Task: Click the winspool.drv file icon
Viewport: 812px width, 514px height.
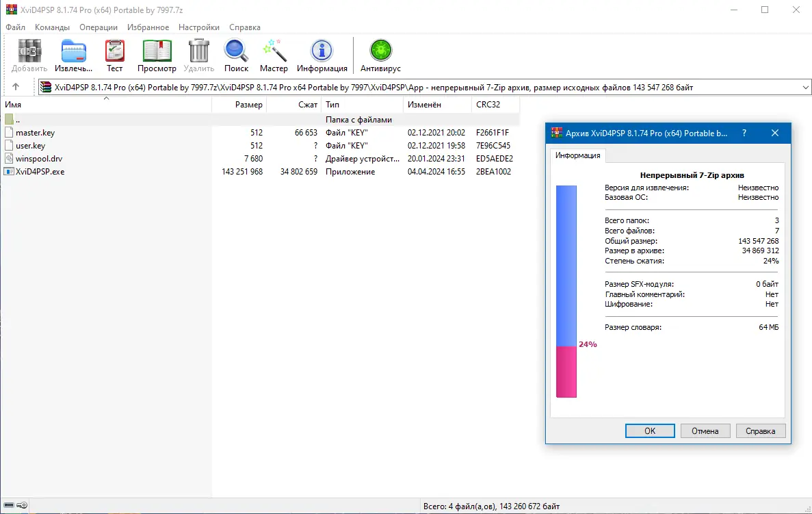Action: pyautogui.click(x=9, y=159)
